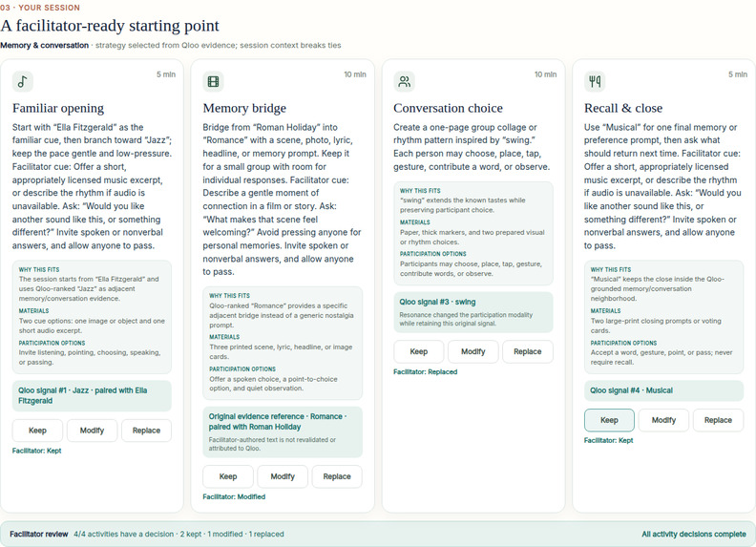Click the fork and knife icon on Recall & close card
The width and height of the screenshot is (756, 547).
(595, 81)
